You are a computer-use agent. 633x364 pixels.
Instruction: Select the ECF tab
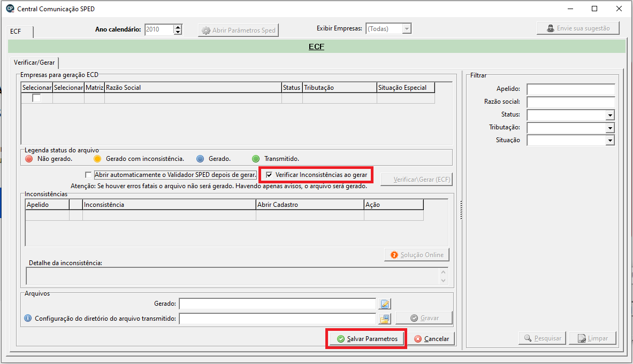(x=20, y=32)
